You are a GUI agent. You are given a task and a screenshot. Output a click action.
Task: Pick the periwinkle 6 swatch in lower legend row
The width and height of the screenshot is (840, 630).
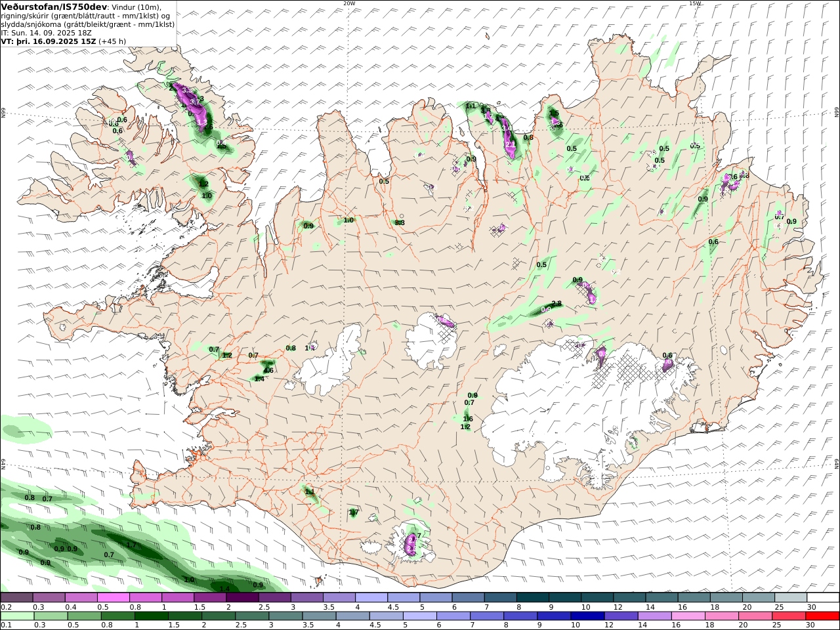pyautogui.click(x=453, y=616)
